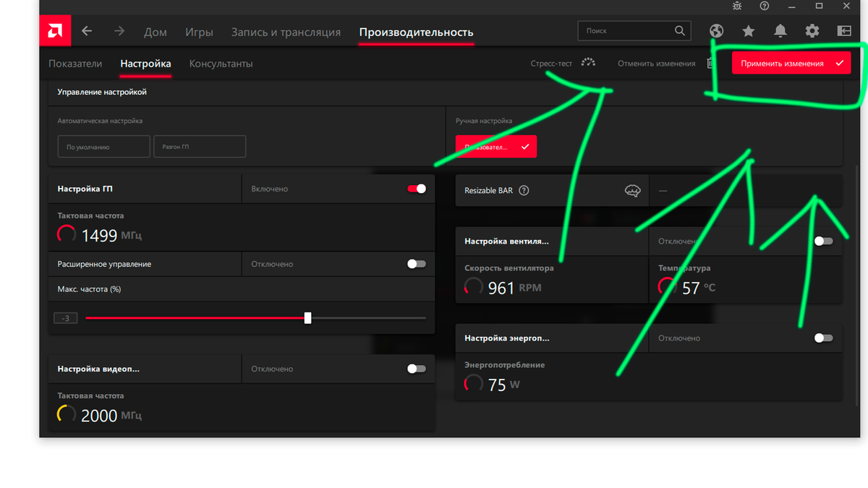Open favorites star icon
Image resolution: width=868 pixels, height=488 pixels.
point(749,31)
